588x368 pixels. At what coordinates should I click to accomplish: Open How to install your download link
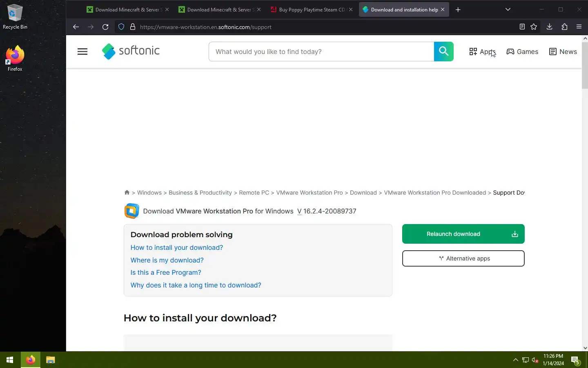click(177, 248)
